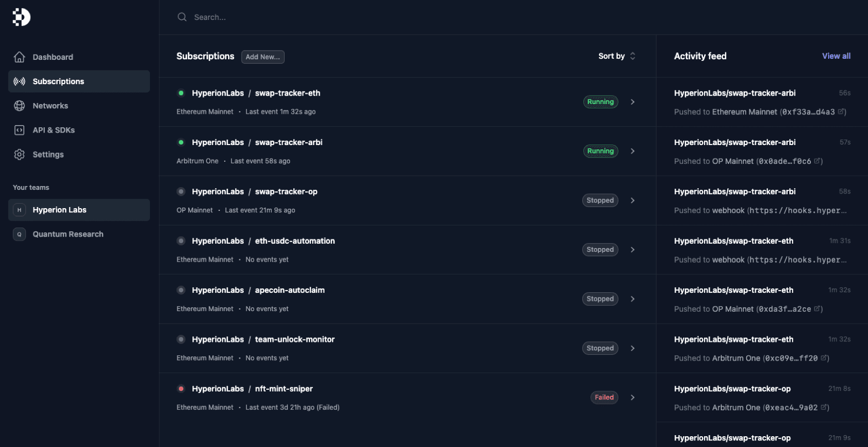Viewport: 868px width, 447px height.
Task: Open 57s ago swap-tracker-arbi activity entry
Action: click(762, 151)
